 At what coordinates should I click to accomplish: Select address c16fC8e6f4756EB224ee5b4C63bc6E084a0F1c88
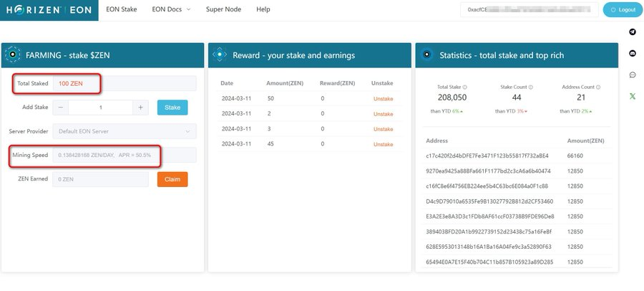point(487,186)
